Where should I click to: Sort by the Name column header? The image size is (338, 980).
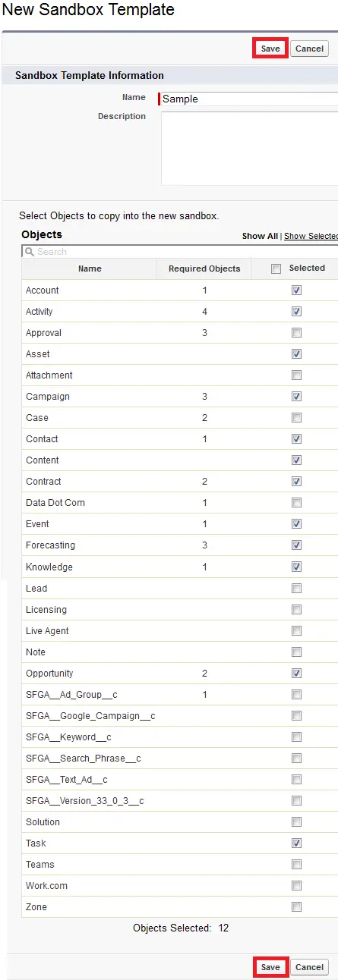[x=90, y=269]
